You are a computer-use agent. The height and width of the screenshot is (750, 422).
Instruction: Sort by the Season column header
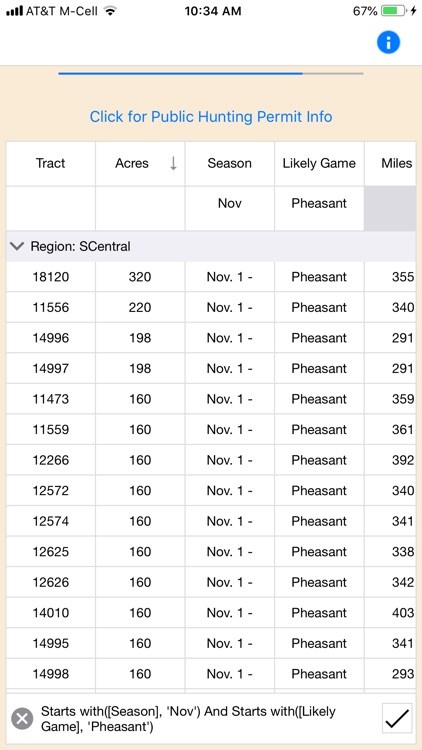pos(230,164)
